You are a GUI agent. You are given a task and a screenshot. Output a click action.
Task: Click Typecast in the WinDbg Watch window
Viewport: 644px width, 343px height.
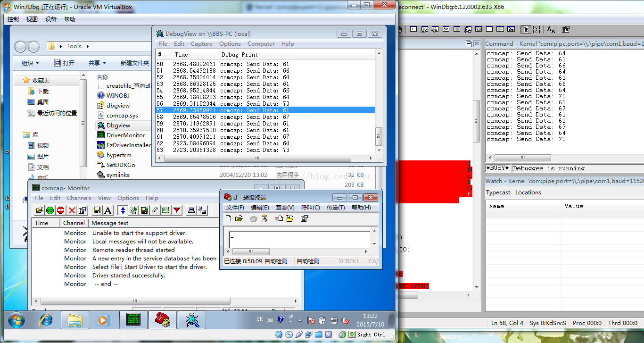coord(498,192)
